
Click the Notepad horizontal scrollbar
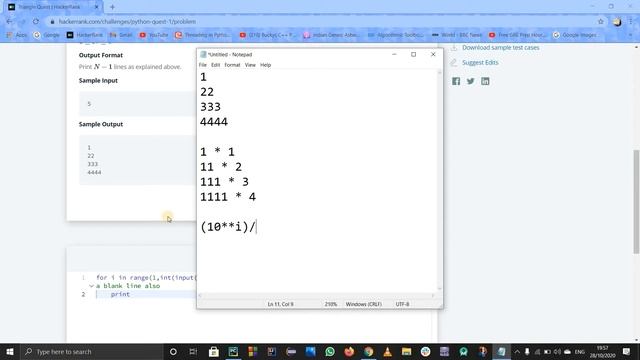tap(317, 296)
